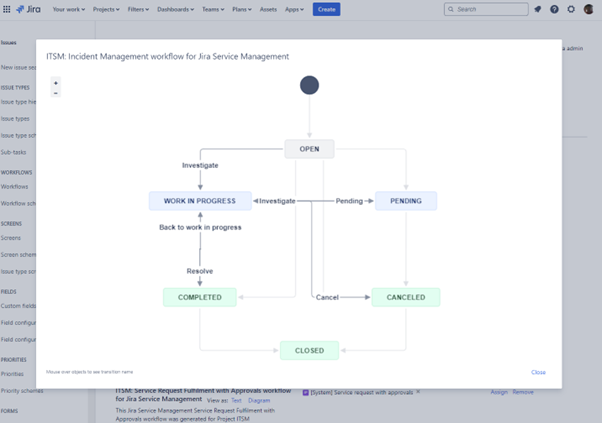Select the CANCELED status node

[406, 297]
